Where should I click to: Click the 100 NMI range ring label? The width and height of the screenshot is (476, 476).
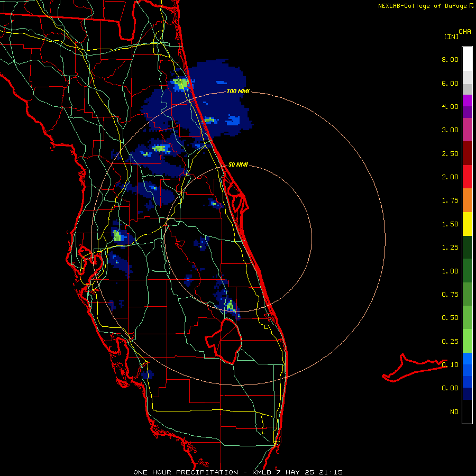(x=238, y=91)
